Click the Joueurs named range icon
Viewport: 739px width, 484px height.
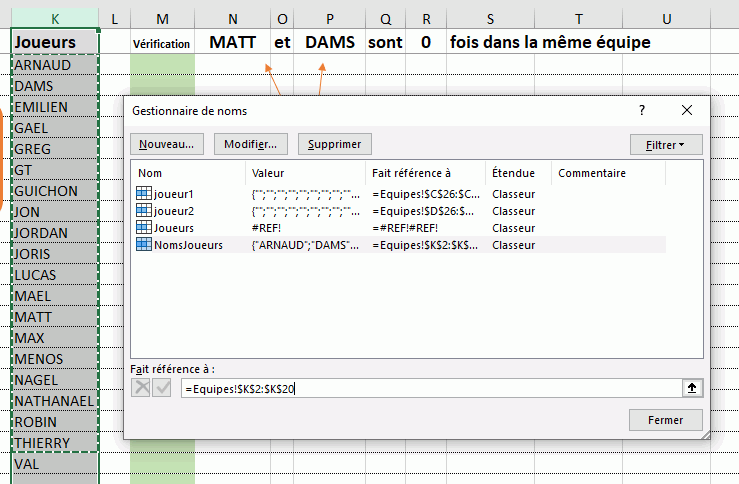[x=144, y=227]
